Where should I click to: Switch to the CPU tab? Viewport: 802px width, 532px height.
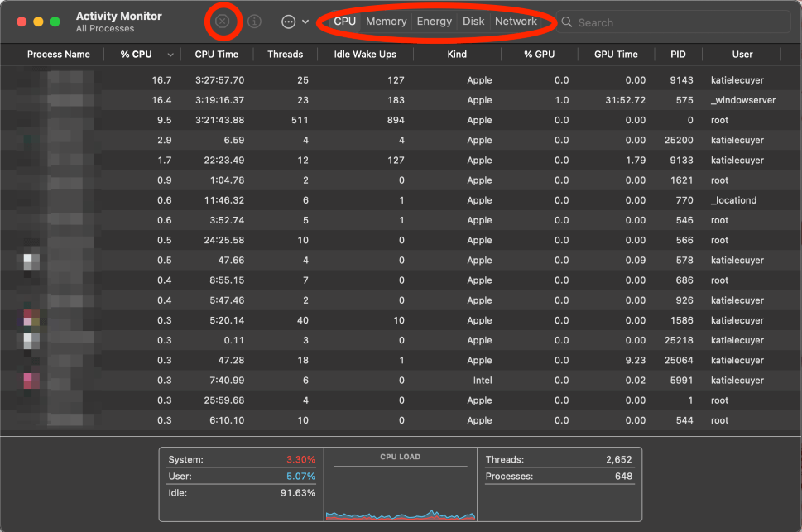coord(345,22)
